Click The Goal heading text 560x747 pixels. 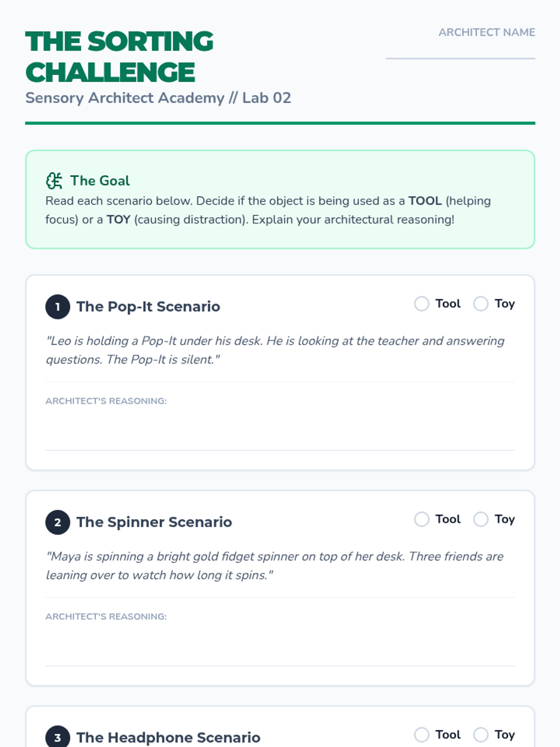[100, 181]
